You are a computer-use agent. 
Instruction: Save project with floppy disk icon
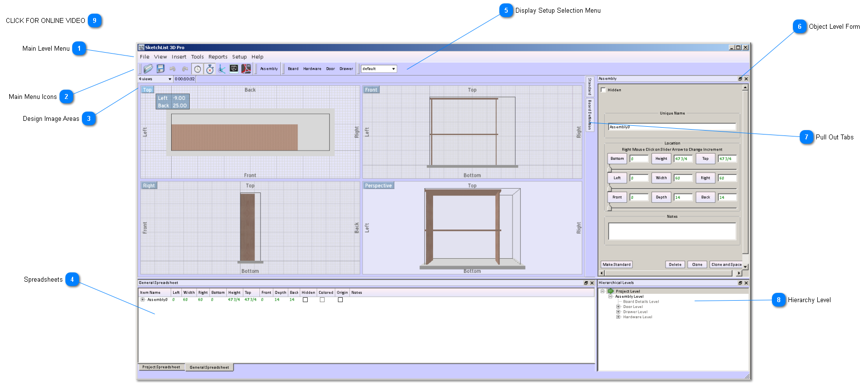[x=160, y=69]
